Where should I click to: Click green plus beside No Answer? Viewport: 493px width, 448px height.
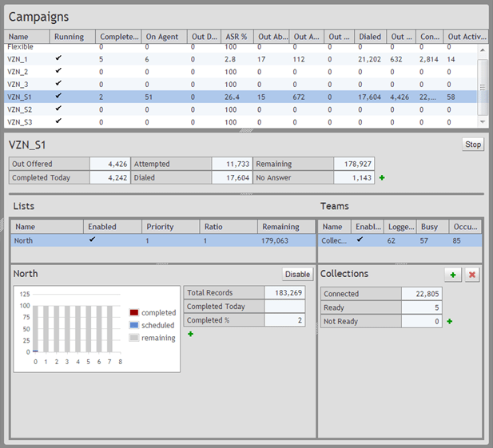click(x=381, y=177)
